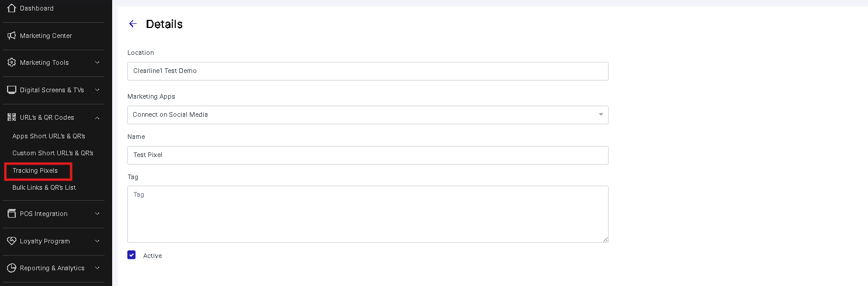Click the Digital Screens monitor icon
868x286 pixels.
click(x=11, y=90)
